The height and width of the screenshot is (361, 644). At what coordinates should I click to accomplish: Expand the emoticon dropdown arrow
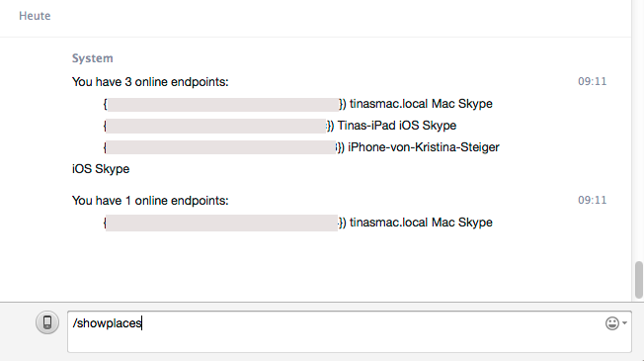point(624,323)
